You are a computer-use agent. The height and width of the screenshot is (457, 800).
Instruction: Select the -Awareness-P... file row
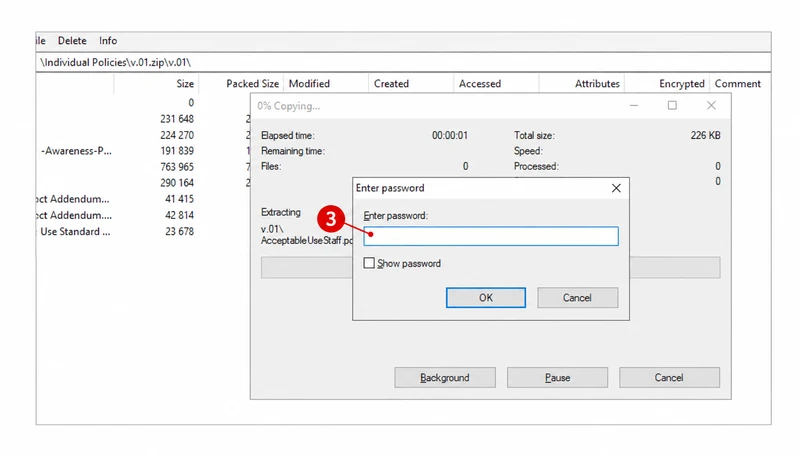pyautogui.click(x=143, y=151)
